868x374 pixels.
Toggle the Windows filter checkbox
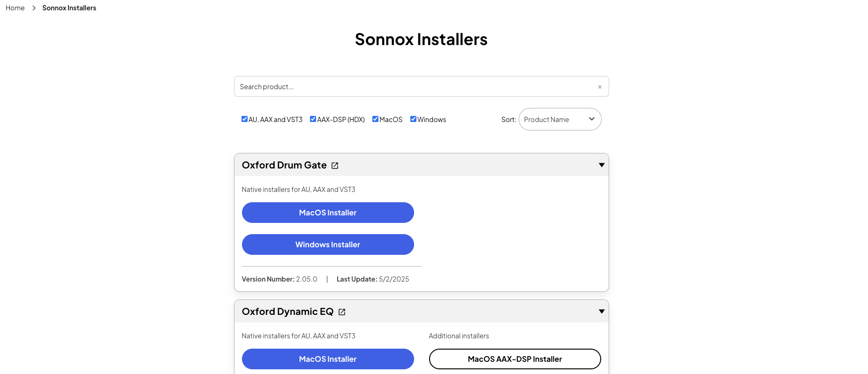pos(413,119)
